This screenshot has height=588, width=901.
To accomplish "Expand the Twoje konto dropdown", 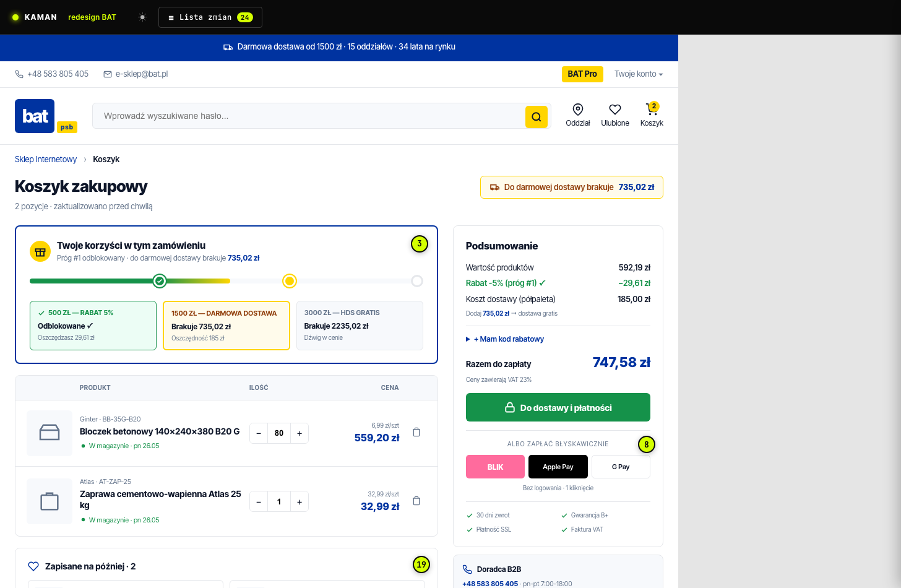I will [x=639, y=74].
